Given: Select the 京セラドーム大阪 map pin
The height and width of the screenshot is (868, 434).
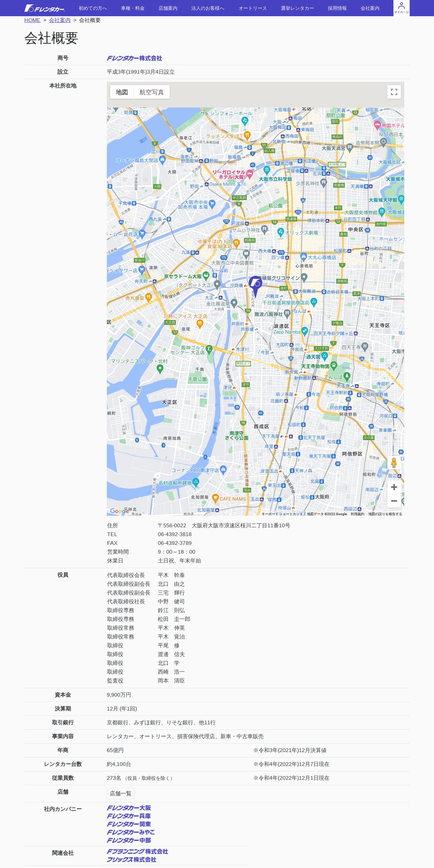Looking at the screenshot, I should (x=206, y=276).
